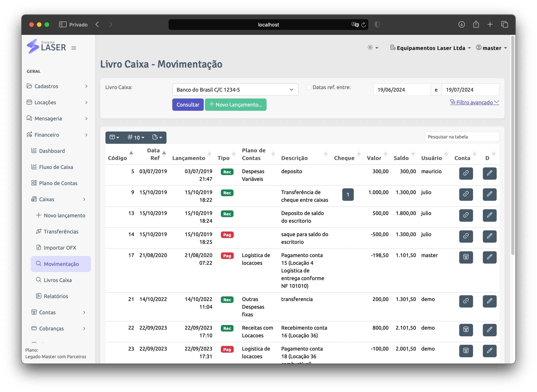
Task: Toggle the sidebar hamburger menu icon
Action: click(x=74, y=48)
